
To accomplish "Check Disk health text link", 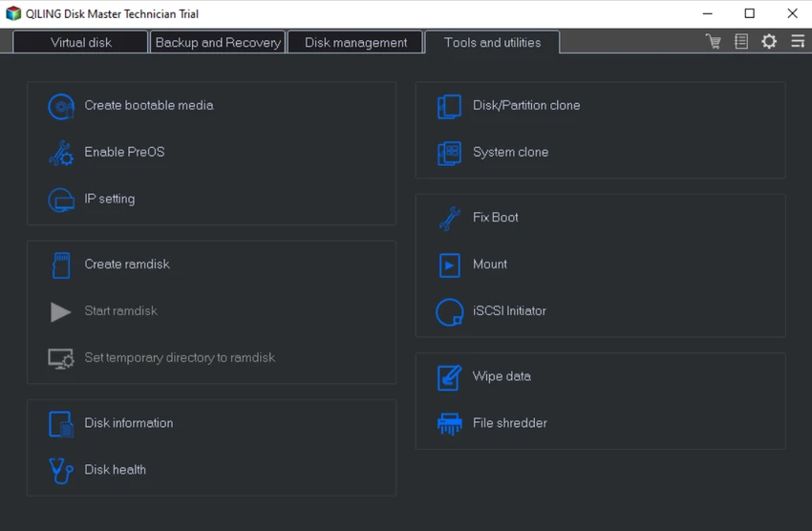I will (116, 470).
